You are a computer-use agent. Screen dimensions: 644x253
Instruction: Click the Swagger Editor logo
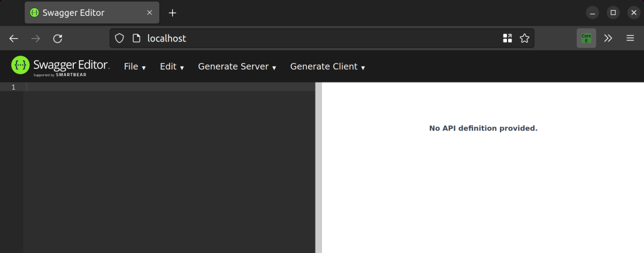[60, 66]
